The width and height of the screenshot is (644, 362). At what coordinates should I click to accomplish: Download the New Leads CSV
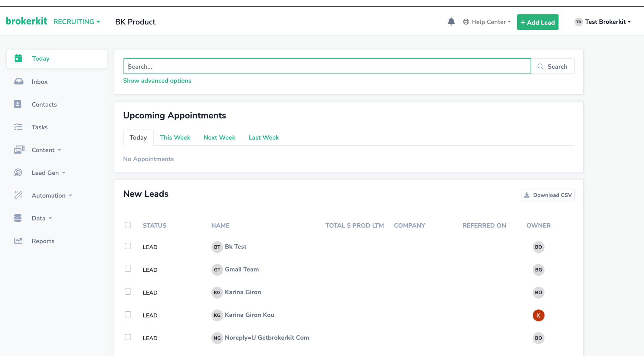tap(548, 195)
